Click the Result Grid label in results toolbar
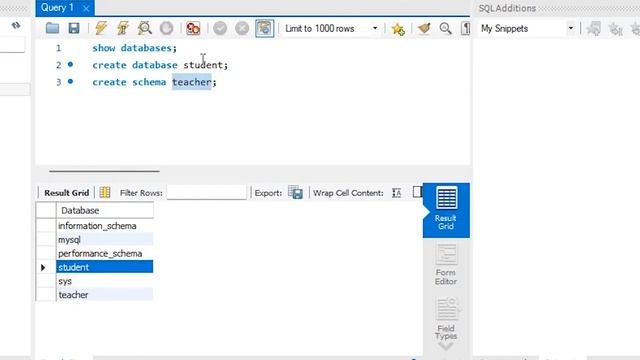This screenshot has height=360, width=640. [x=67, y=193]
